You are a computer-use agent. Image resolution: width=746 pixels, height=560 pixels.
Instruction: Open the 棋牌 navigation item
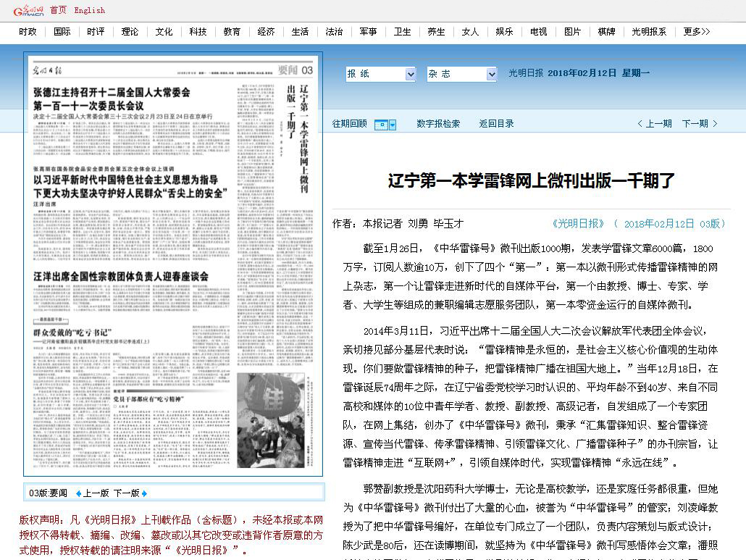click(x=607, y=31)
